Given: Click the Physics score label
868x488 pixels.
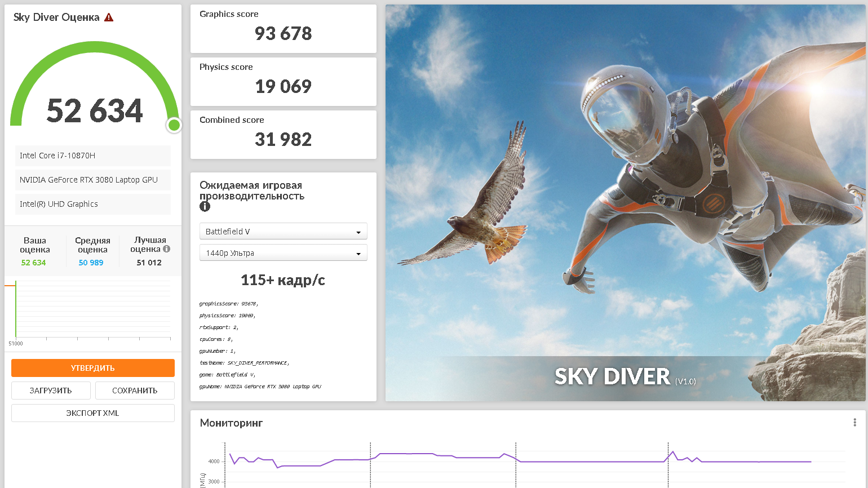Looking at the screenshot, I should pos(226,67).
